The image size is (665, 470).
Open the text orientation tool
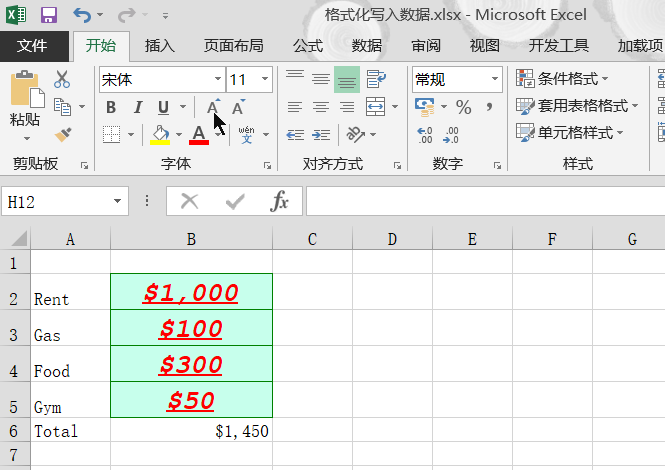pyautogui.click(x=355, y=135)
